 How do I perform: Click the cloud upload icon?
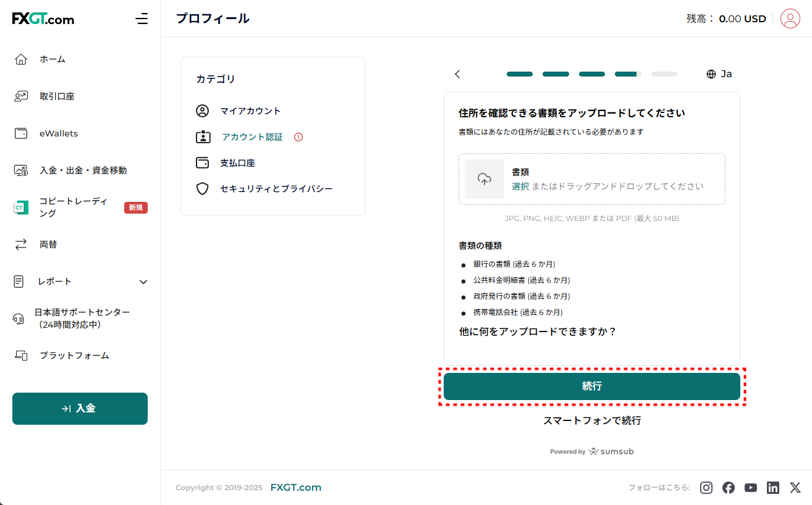point(484,179)
